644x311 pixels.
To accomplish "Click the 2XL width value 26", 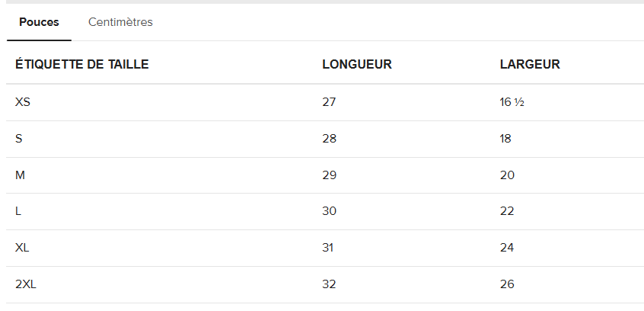I will [x=507, y=284].
